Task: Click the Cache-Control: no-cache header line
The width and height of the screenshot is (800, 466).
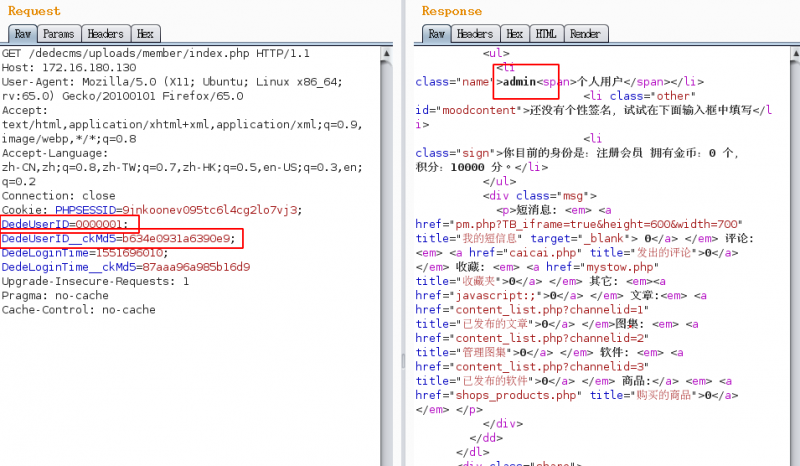Action: tap(78, 310)
